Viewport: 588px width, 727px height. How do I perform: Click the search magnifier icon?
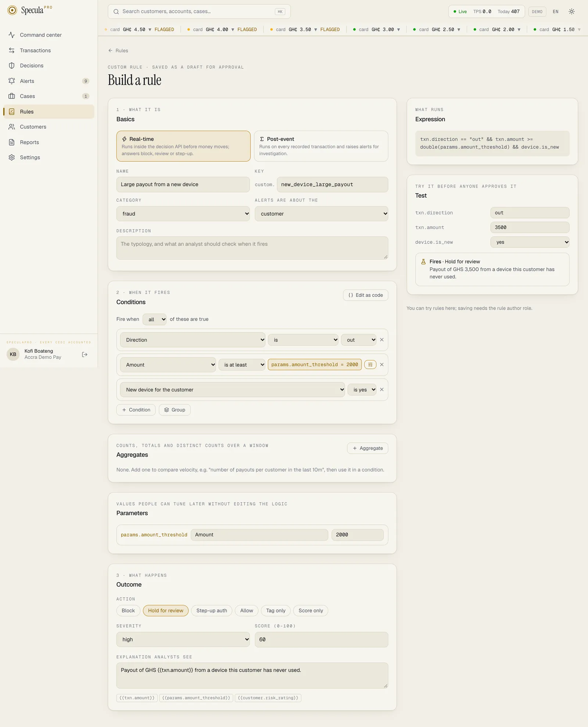[x=116, y=11]
